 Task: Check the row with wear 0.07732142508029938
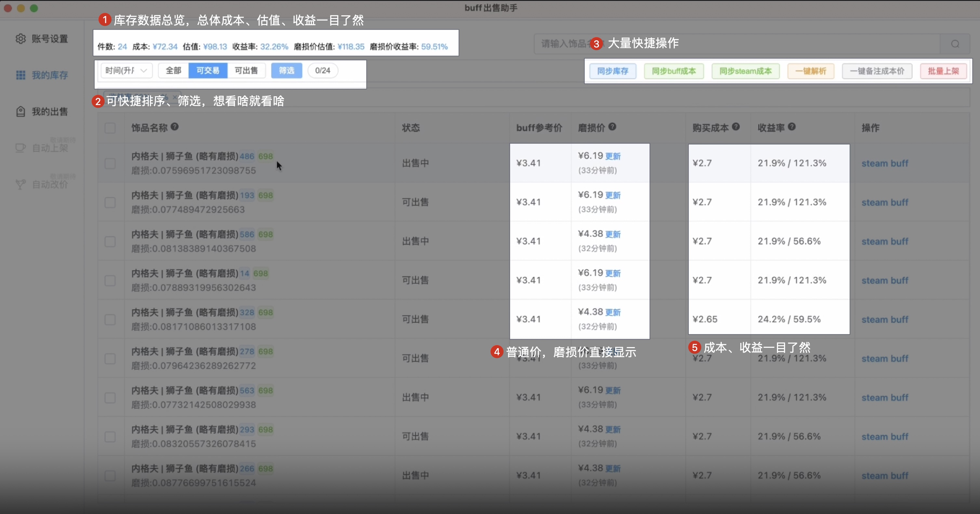point(110,398)
